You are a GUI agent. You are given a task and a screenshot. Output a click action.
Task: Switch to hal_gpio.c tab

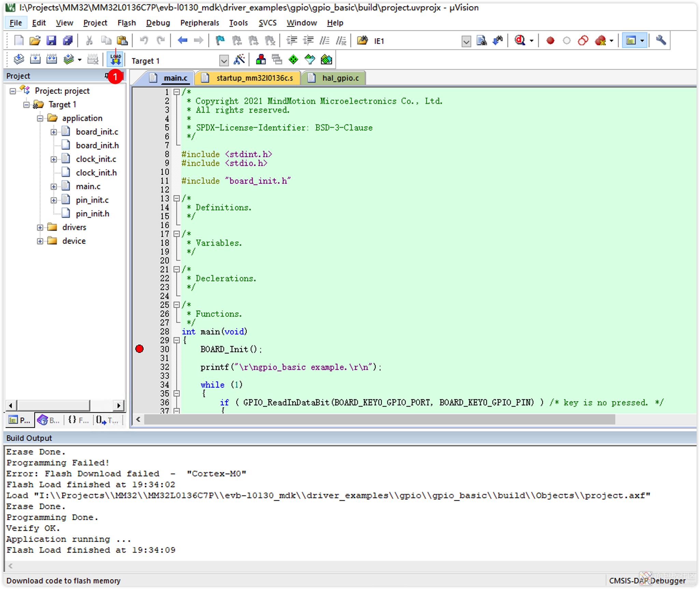[x=334, y=78]
